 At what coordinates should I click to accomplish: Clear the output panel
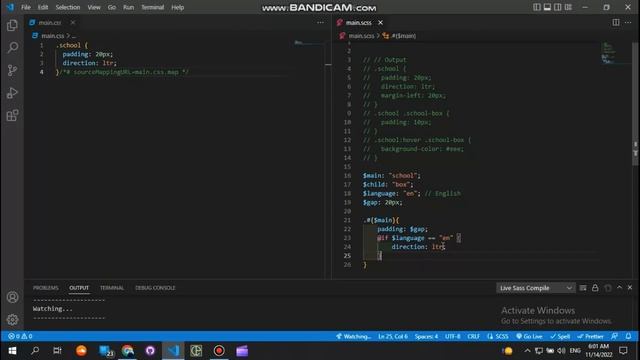[583, 288]
